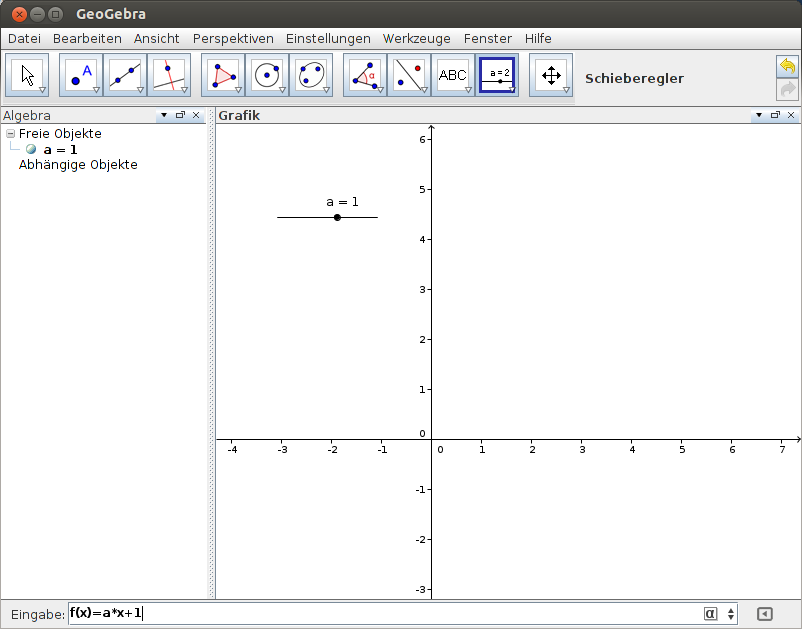The width and height of the screenshot is (802, 629).
Task: Select the Move Graphics View tool
Action: pos(551,75)
